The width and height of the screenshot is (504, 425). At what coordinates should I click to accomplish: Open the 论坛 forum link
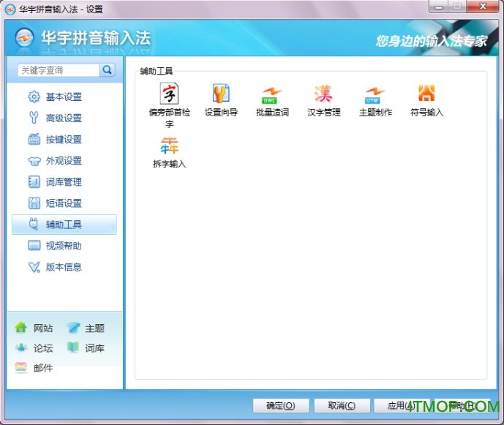(43, 348)
